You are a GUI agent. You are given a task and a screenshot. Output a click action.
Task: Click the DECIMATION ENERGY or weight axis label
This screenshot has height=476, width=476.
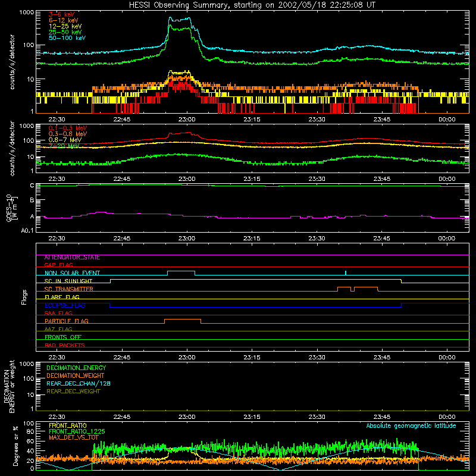pos(9,387)
